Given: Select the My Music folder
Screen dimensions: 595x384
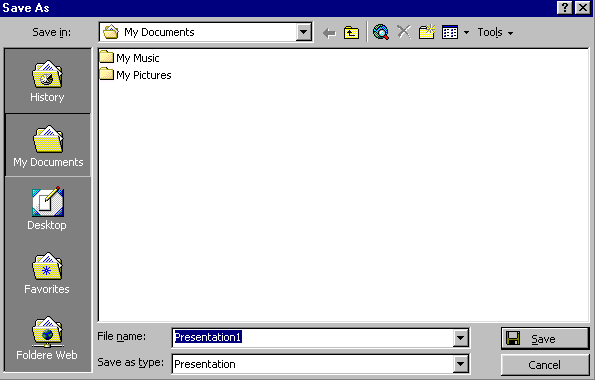Looking at the screenshot, I should coord(129,58).
